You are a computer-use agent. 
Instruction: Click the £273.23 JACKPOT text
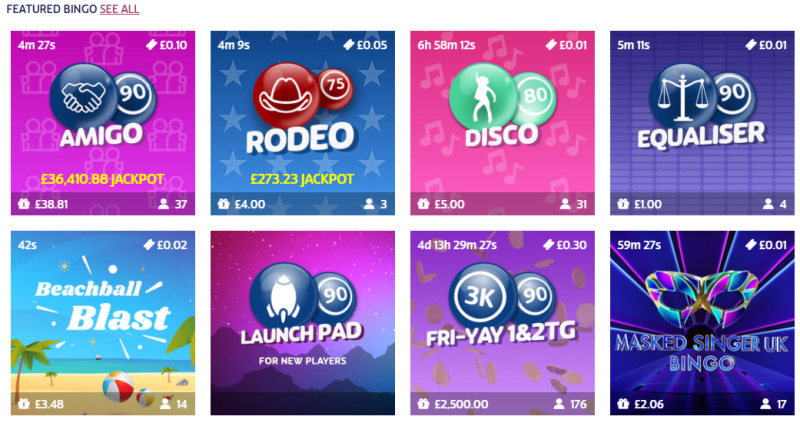click(302, 179)
